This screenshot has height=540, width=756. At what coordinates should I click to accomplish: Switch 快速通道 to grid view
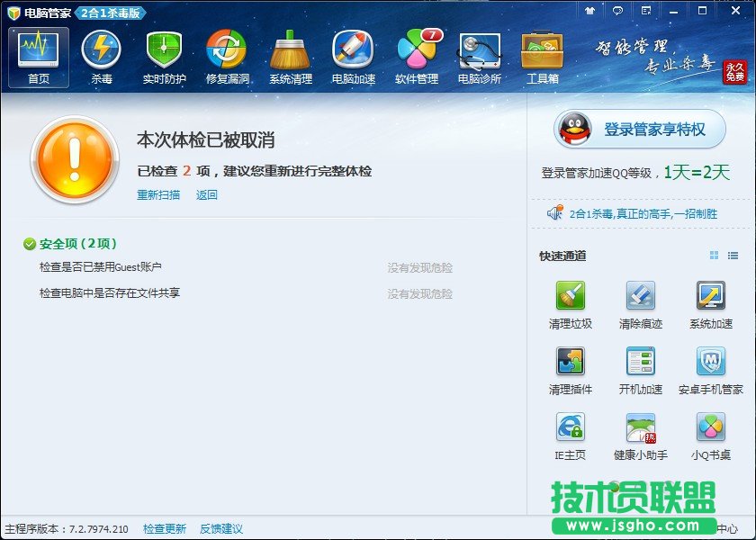tap(714, 256)
